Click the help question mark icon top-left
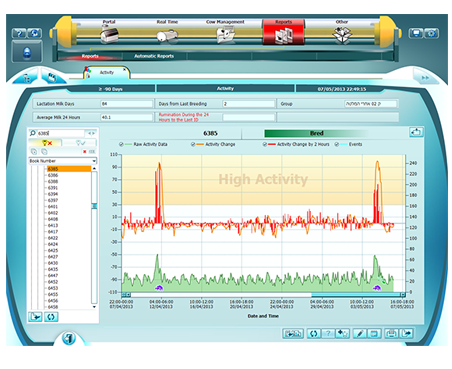Screen dimensions: 452x369 point(19,33)
